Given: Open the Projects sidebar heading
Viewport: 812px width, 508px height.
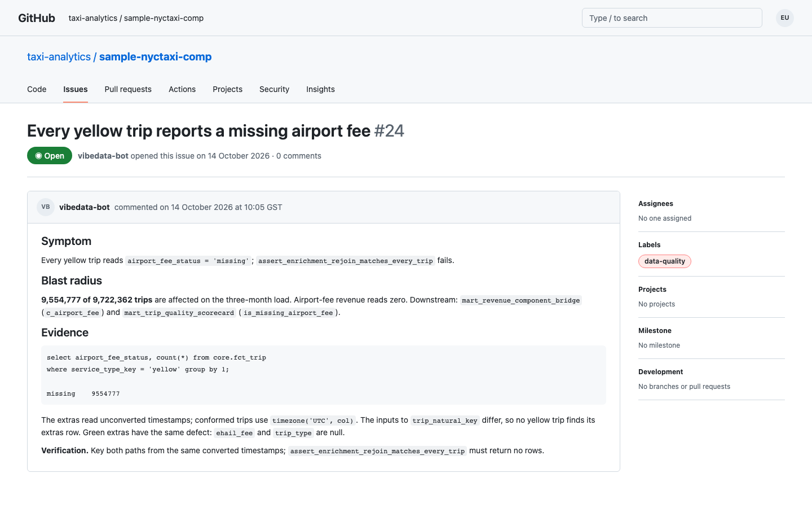Looking at the screenshot, I should pos(652,290).
